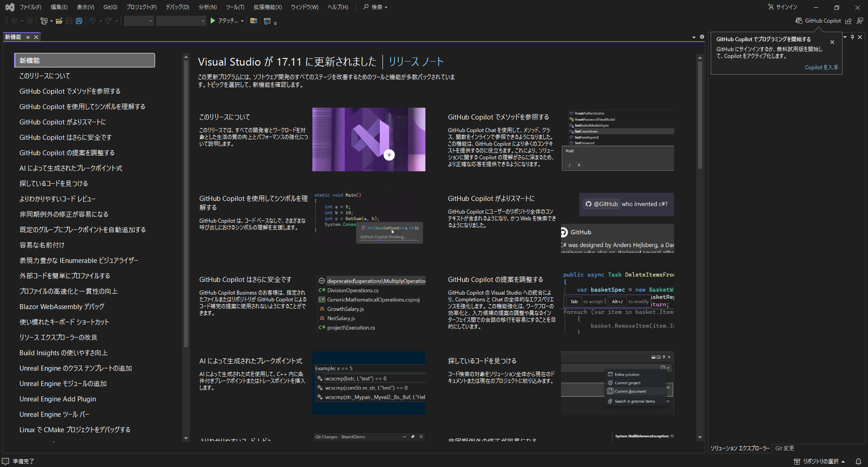
Task: Toggle the pin on the Copilot flyout
Action: pos(853,37)
